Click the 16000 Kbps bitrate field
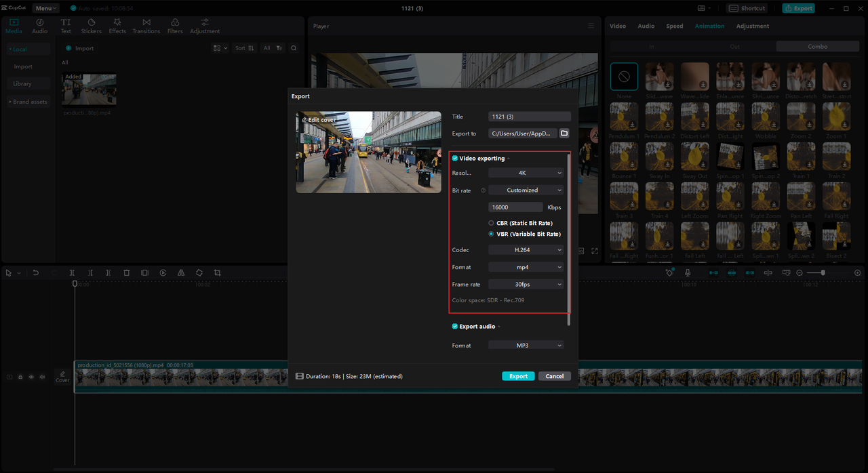This screenshot has width=868, height=473. click(515, 207)
